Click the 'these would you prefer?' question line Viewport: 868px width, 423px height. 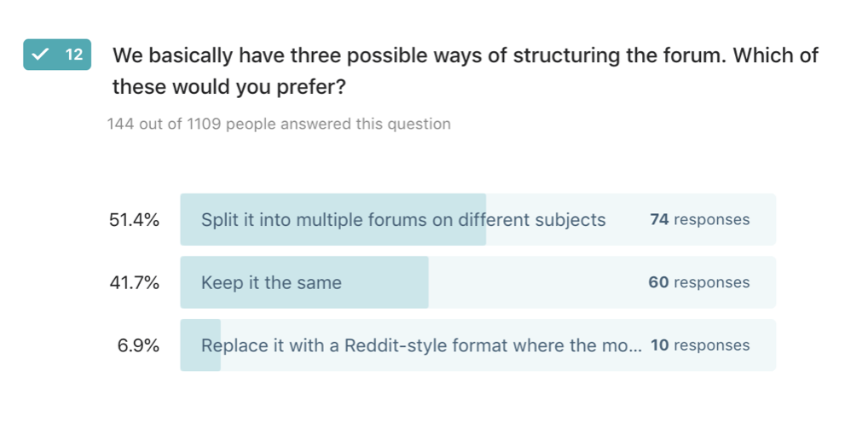(229, 88)
